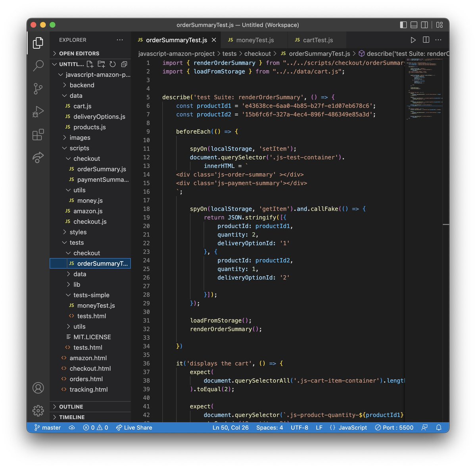
Task: Expand the styles folder
Action: pos(90,232)
